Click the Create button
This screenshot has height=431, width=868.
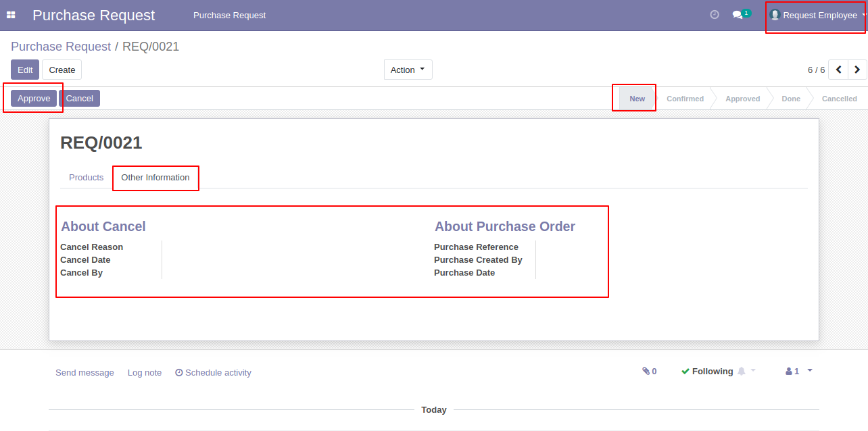pyautogui.click(x=62, y=70)
